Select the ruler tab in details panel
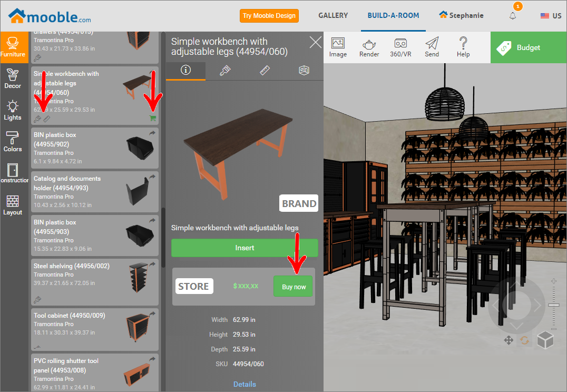The height and width of the screenshot is (392, 567). pos(265,70)
